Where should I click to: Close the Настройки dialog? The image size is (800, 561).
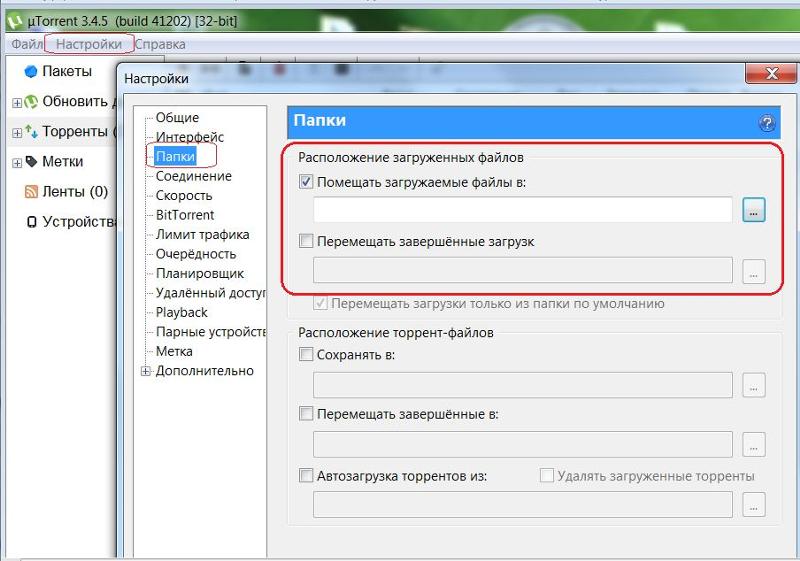click(x=771, y=73)
